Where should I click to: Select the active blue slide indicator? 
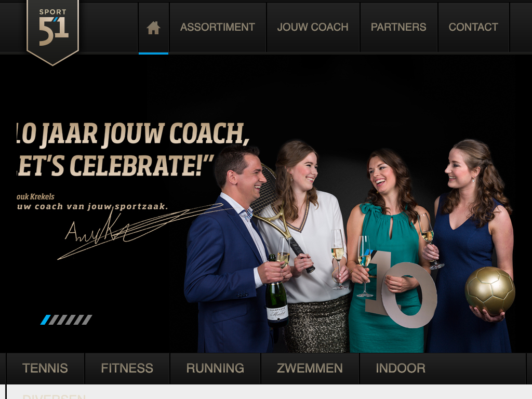[46, 320]
